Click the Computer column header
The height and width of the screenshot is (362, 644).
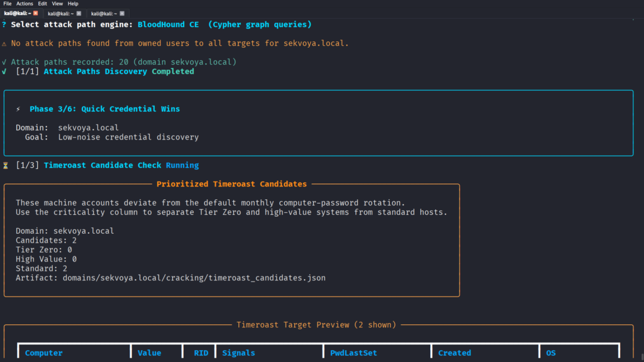[43, 353]
